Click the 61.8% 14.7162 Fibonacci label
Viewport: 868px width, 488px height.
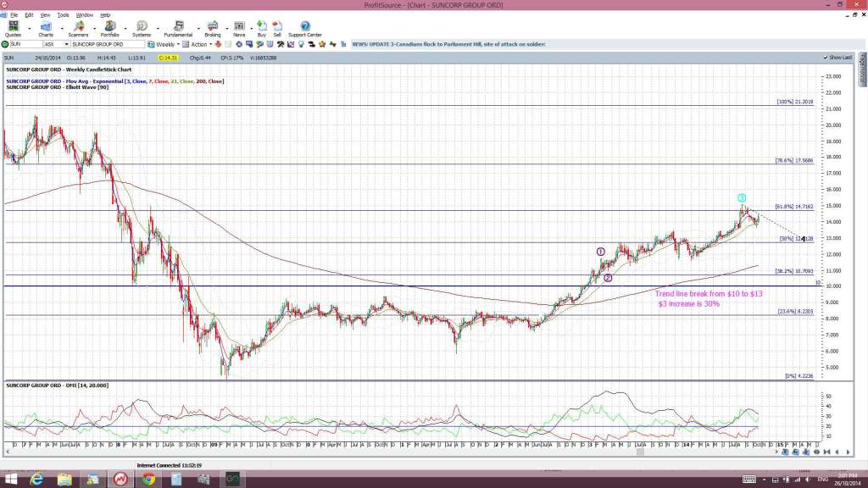pyautogui.click(x=794, y=207)
